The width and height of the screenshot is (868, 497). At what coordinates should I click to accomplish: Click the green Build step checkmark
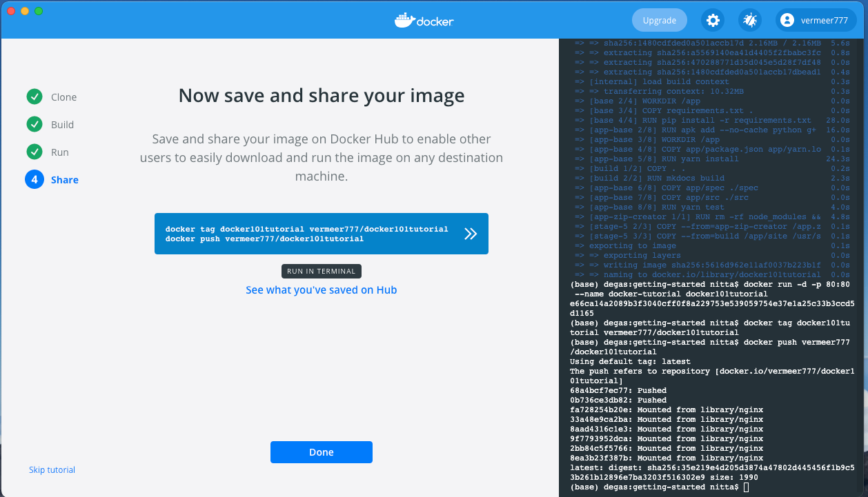tap(34, 125)
